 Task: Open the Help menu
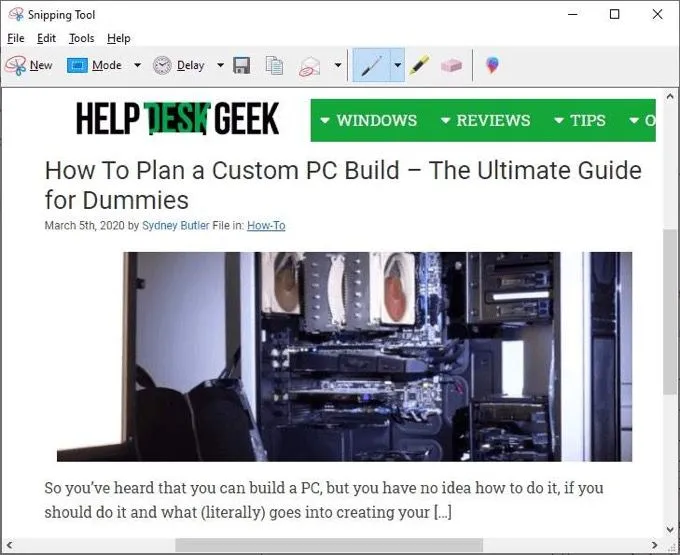[x=119, y=38]
